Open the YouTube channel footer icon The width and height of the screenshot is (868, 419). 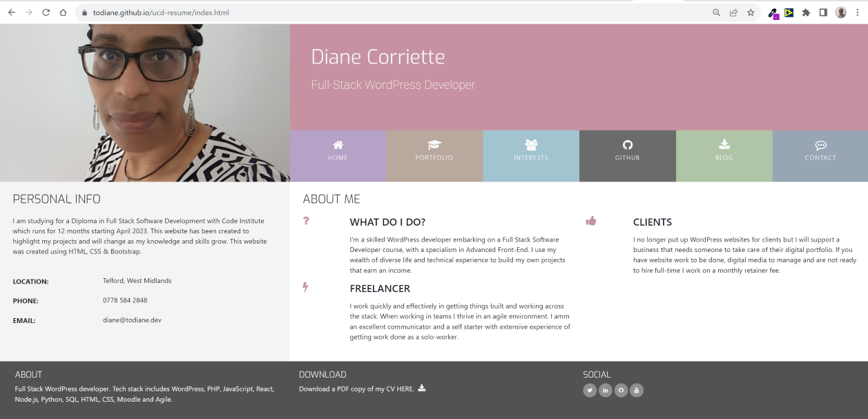click(x=636, y=390)
